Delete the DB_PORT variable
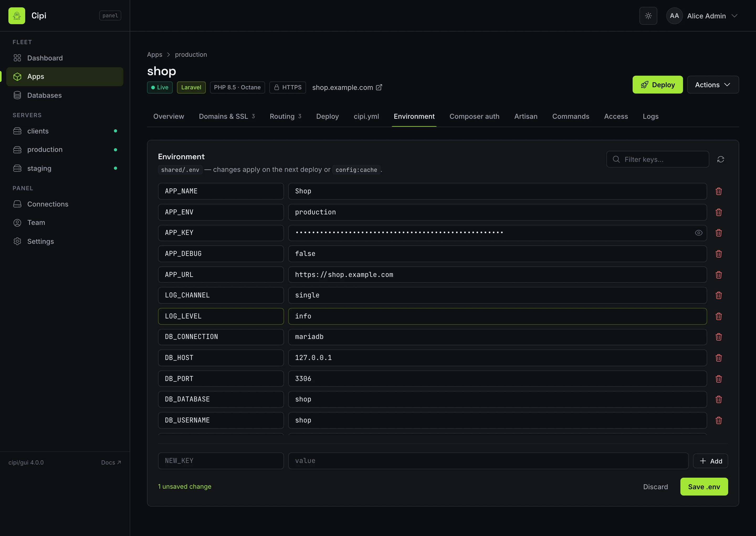 719,379
